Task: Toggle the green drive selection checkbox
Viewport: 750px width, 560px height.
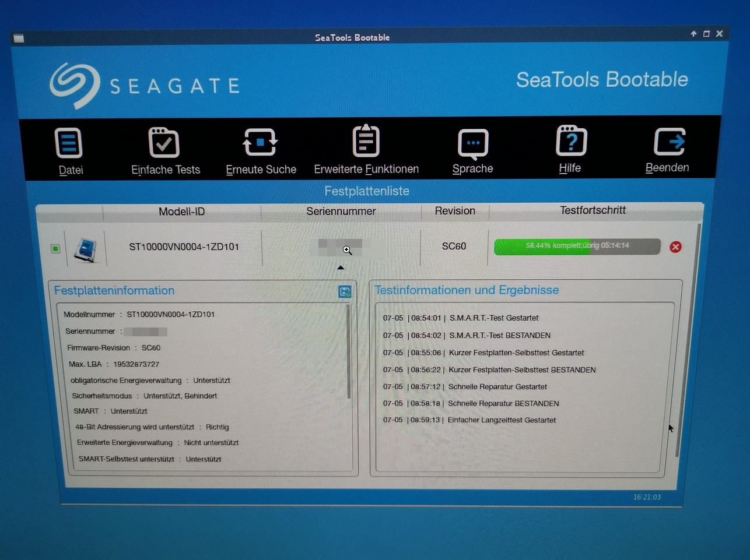Action: point(55,249)
